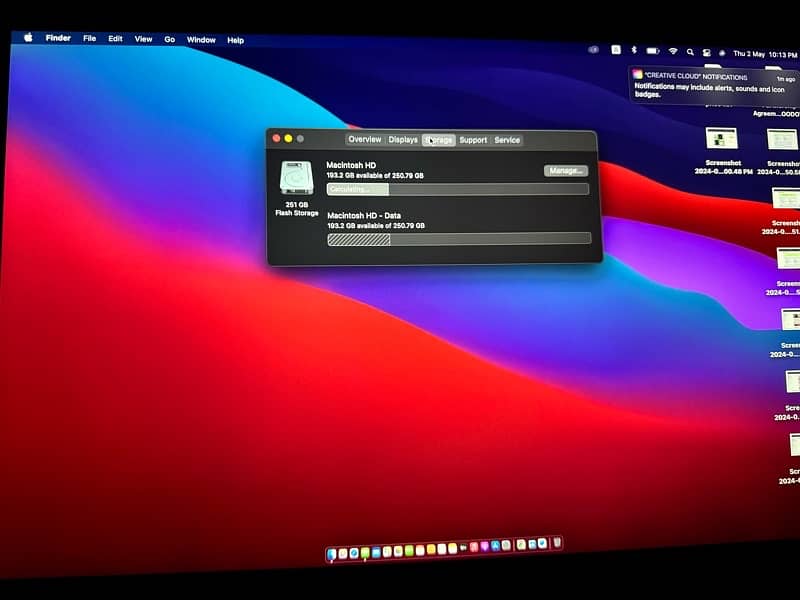Open Trash at the dock's right end
800x600 pixels.
point(557,543)
